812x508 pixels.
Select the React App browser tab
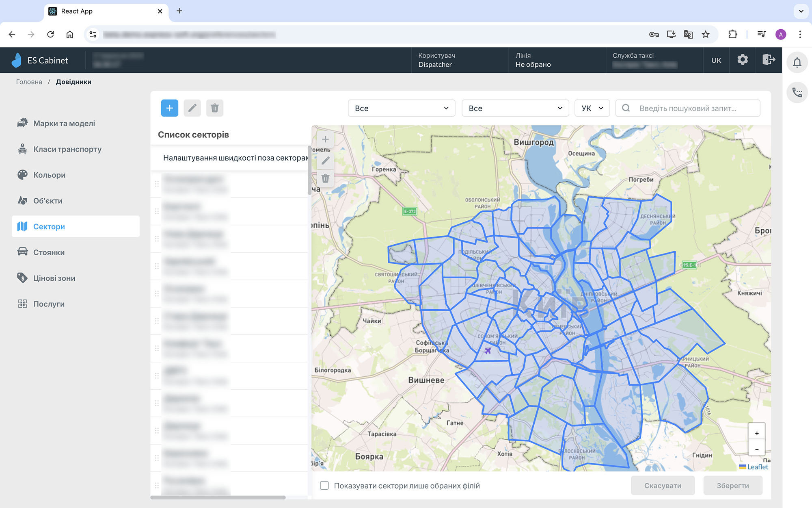coord(106,11)
